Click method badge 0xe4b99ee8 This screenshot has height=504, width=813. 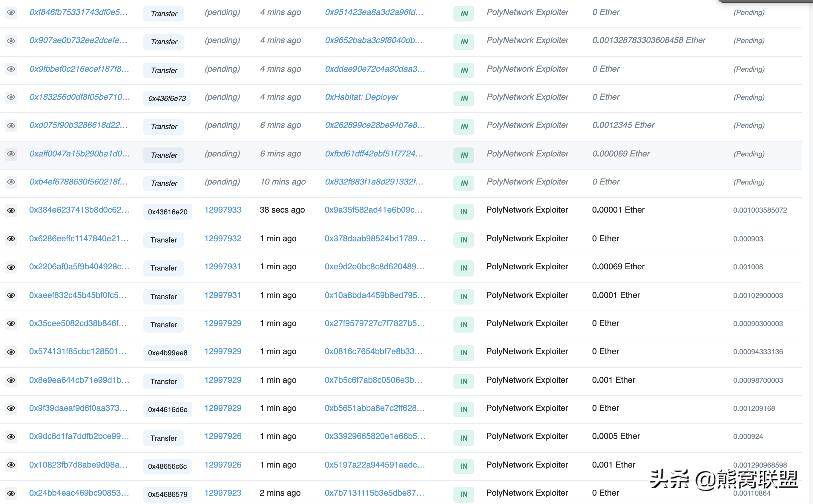[168, 353]
